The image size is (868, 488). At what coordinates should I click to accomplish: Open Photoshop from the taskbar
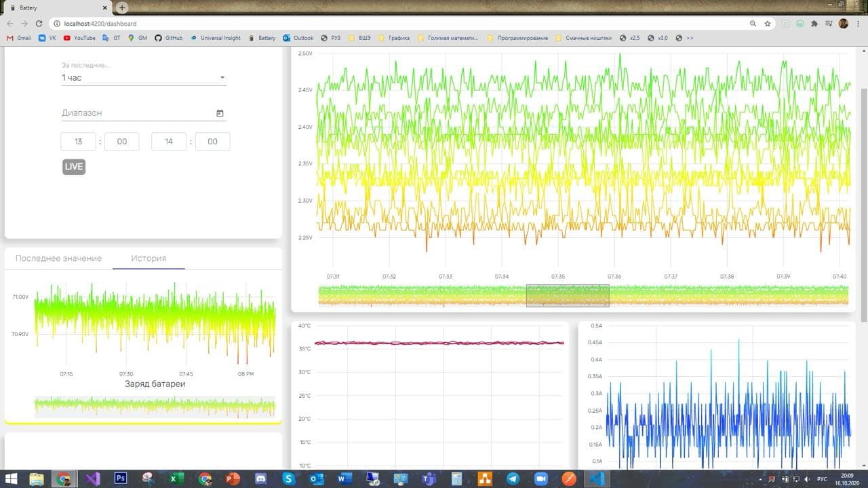tap(121, 479)
